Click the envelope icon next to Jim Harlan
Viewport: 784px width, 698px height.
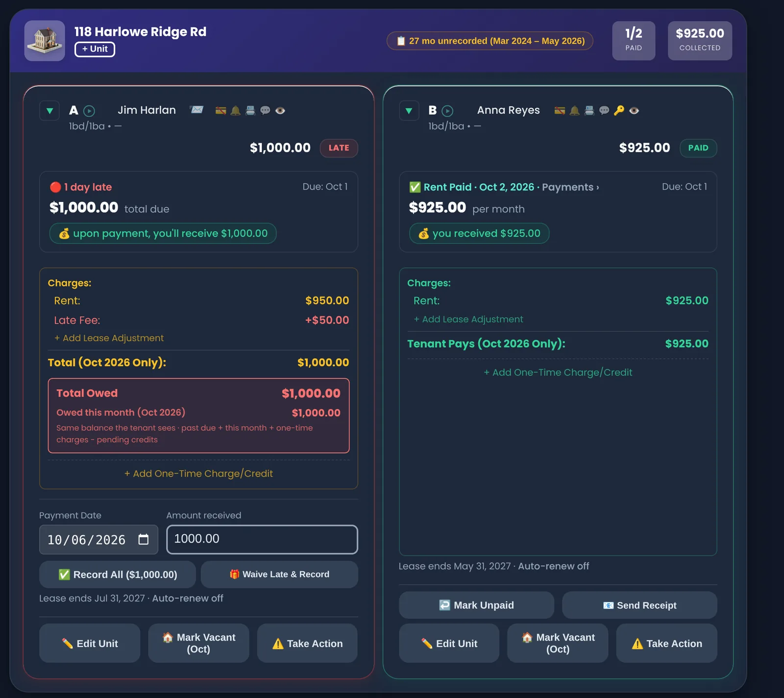tap(197, 110)
